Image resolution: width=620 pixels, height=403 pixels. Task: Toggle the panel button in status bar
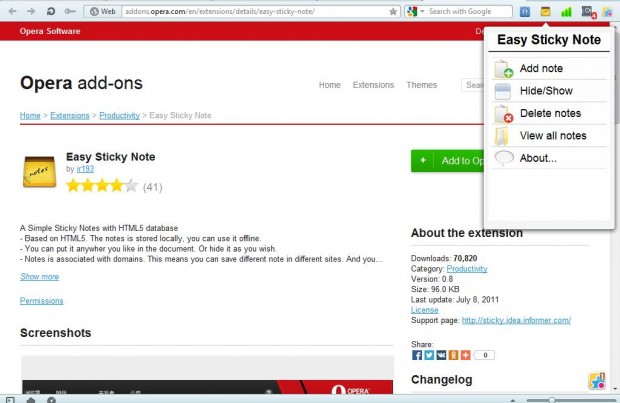(x=10, y=400)
